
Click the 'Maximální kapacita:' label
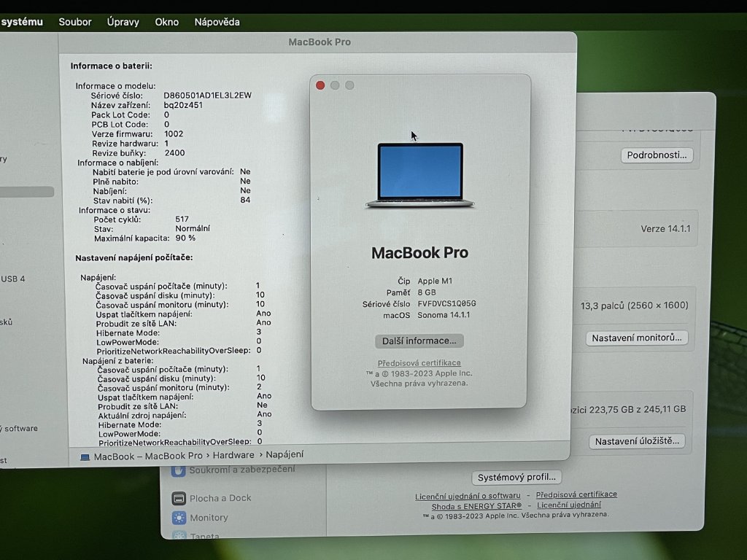click(132, 238)
